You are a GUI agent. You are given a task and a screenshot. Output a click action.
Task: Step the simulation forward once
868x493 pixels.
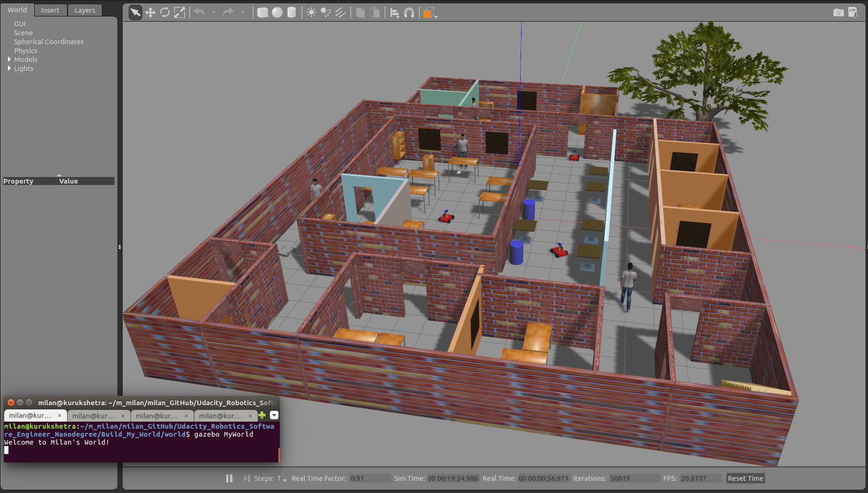click(246, 478)
